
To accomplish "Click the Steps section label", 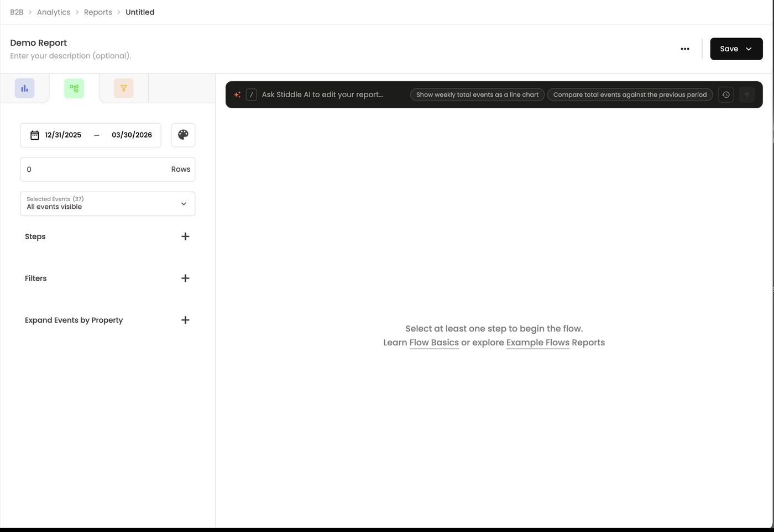I will tap(35, 236).
